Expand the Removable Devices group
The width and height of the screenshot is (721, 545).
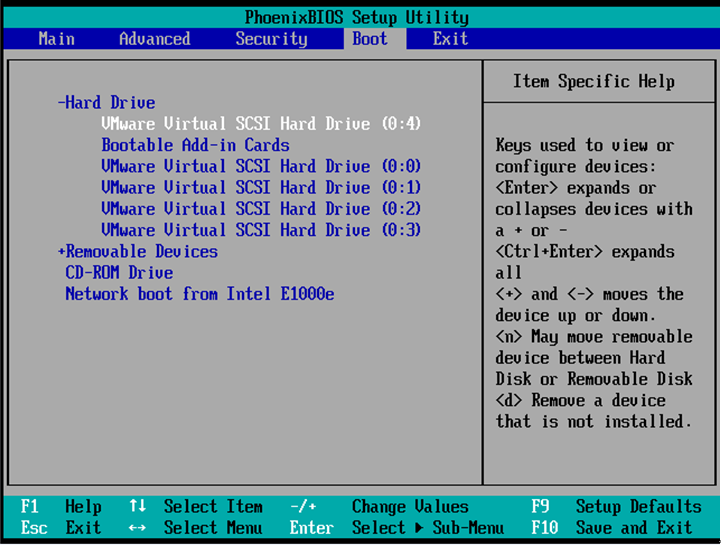pos(138,251)
